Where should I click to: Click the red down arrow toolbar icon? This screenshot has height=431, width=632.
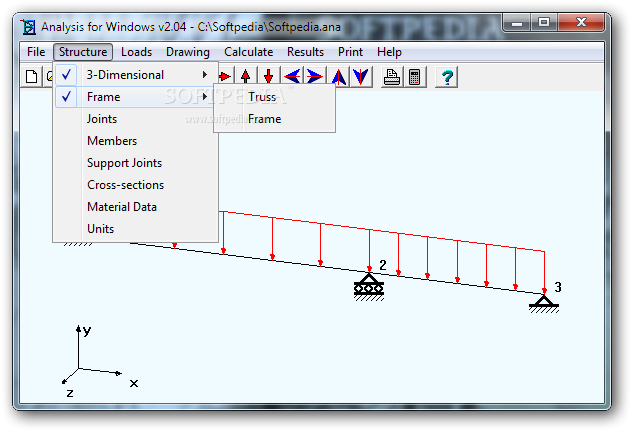click(268, 76)
